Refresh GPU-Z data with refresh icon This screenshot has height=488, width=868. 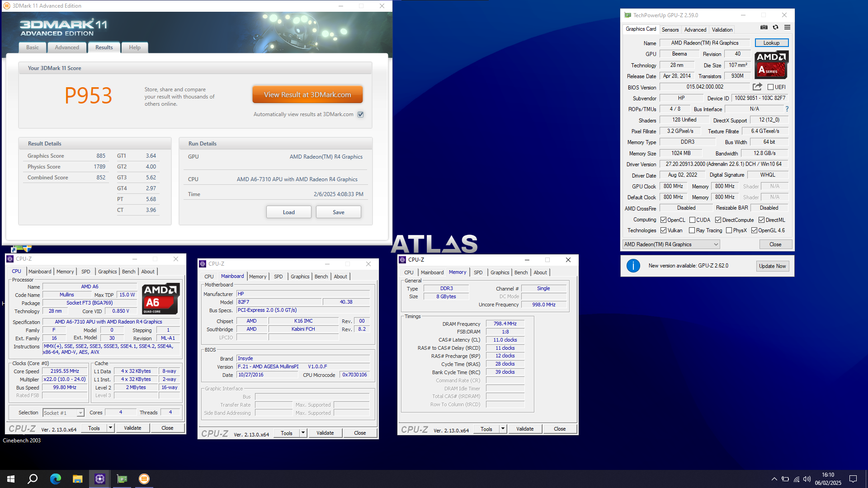tap(775, 28)
